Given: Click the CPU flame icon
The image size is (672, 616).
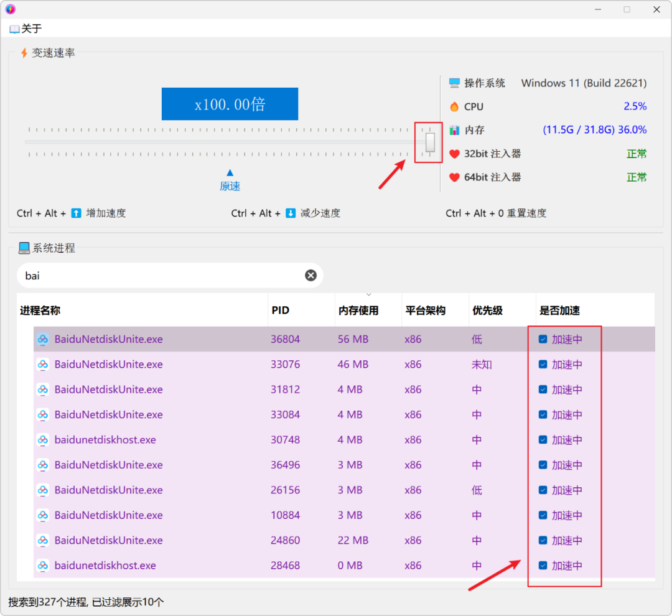Looking at the screenshot, I should [x=454, y=106].
